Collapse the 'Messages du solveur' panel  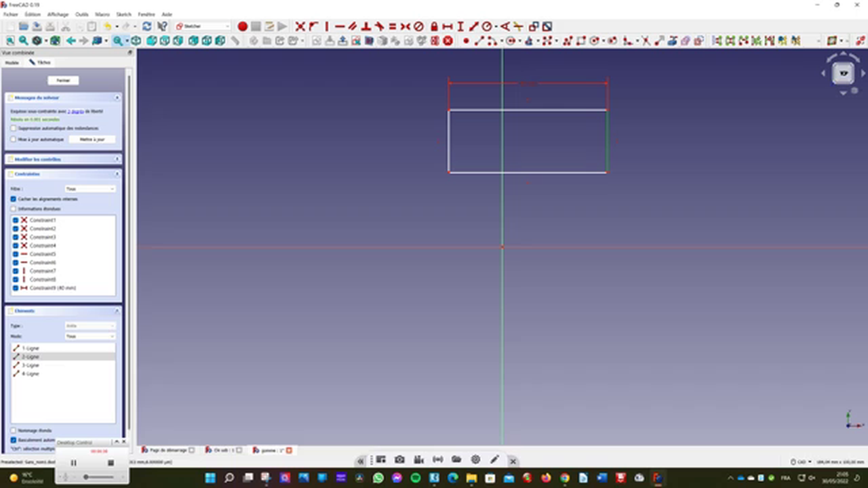(117, 97)
